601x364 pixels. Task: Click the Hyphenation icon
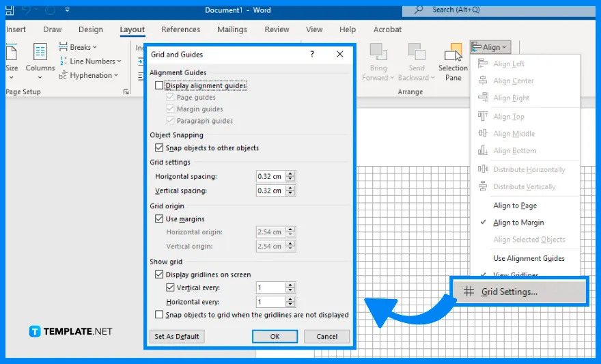coord(64,75)
